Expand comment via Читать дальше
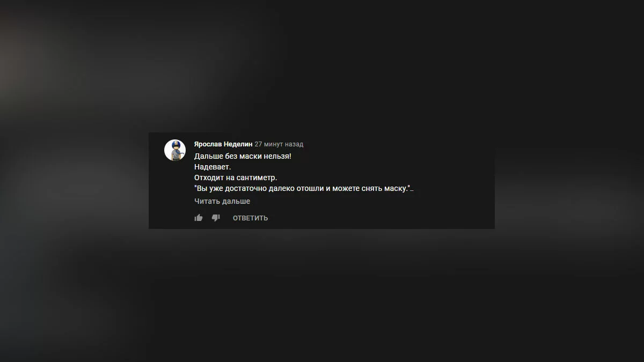Screen dimensions: 644x362 pos(222,201)
